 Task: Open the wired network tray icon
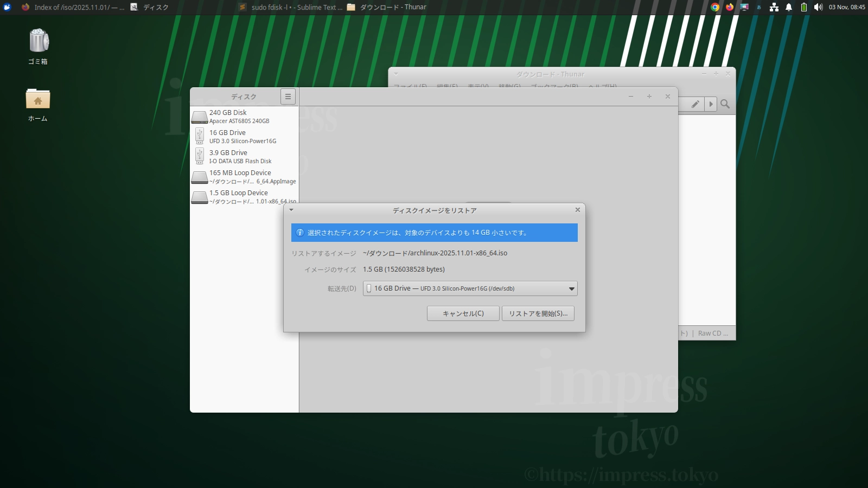pyautogui.click(x=774, y=7)
